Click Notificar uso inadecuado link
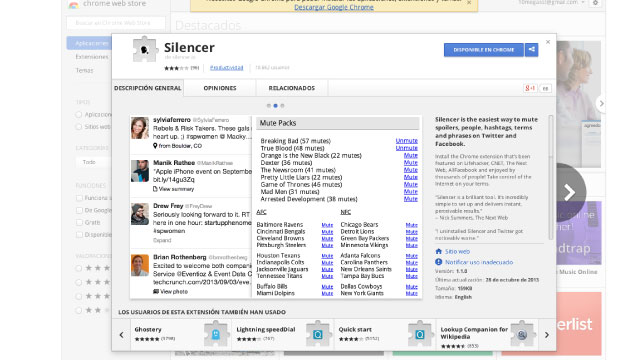This screenshot has width=634, height=360. (479, 262)
